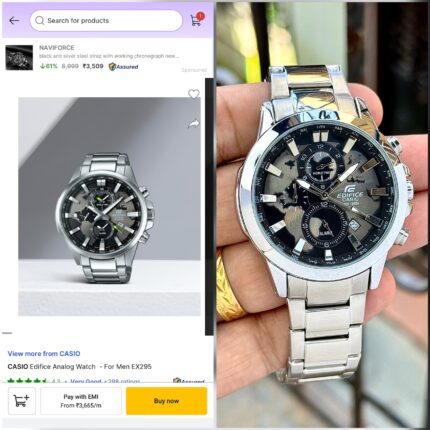Viewport: 430px width, 430px height.
Task: Add item using cart plus icon
Action: tap(22, 401)
